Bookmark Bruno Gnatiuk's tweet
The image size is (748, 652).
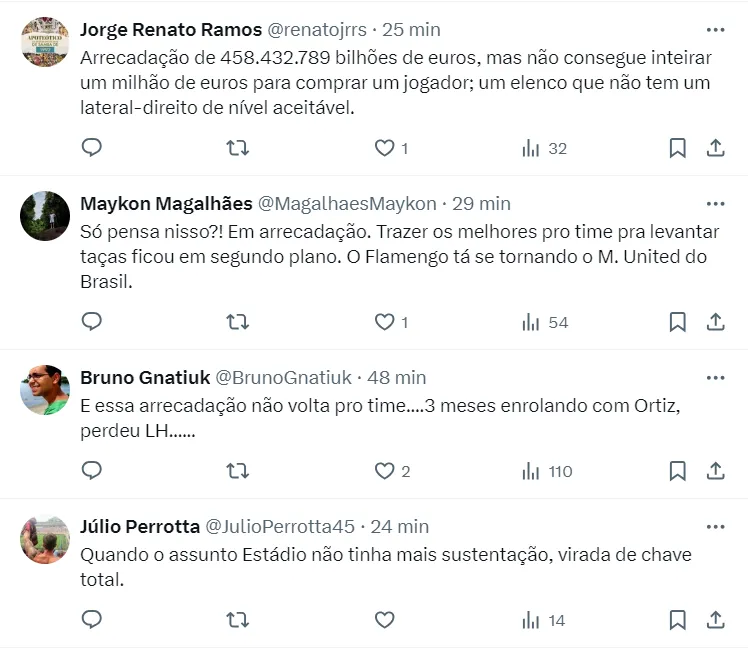[677, 471]
